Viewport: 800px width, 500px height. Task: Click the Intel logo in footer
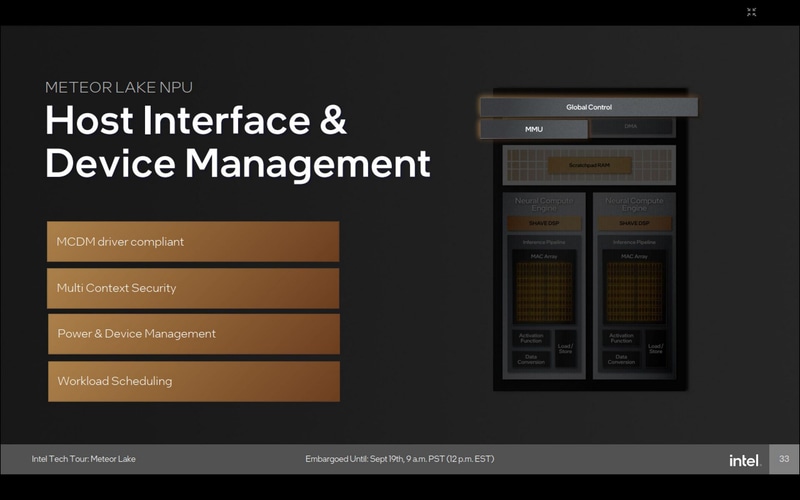point(744,460)
